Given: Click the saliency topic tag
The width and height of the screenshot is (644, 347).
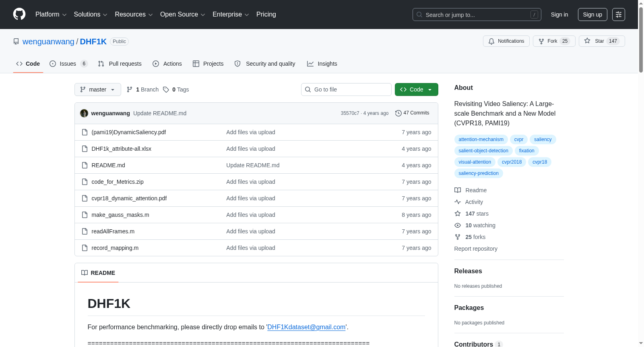Looking at the screenshot, I should point(543,139).
